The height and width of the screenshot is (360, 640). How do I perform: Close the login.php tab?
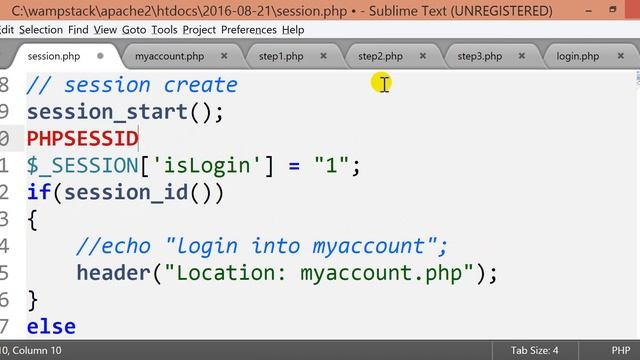(620, 56)
